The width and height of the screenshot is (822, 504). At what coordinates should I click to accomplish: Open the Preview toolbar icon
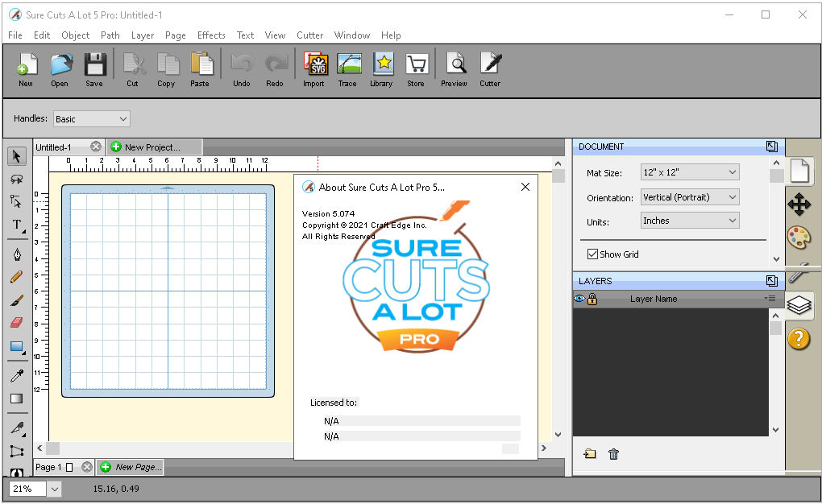pyautogui.click(x=454, y=69)
